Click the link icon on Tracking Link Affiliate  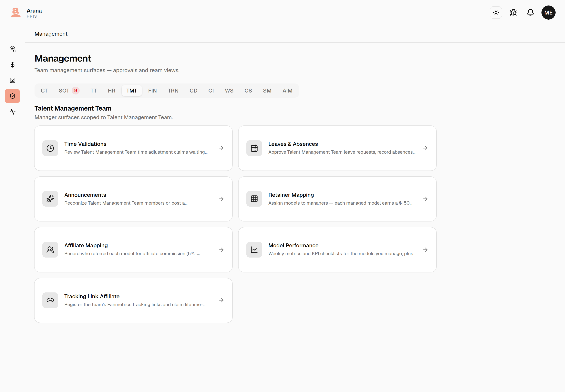[50, 300]
